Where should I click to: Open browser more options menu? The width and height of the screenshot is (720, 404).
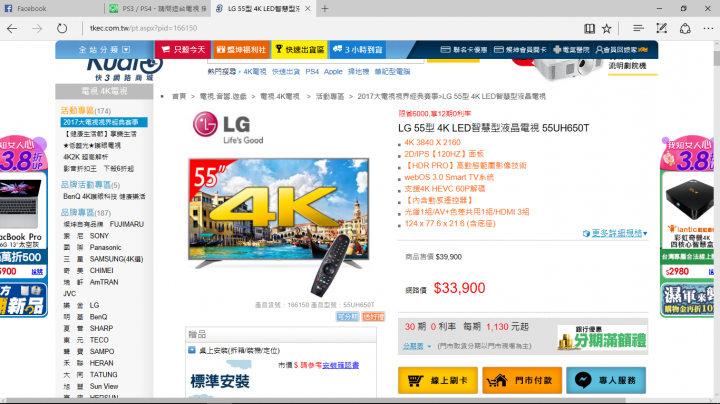tap(708, 28)
